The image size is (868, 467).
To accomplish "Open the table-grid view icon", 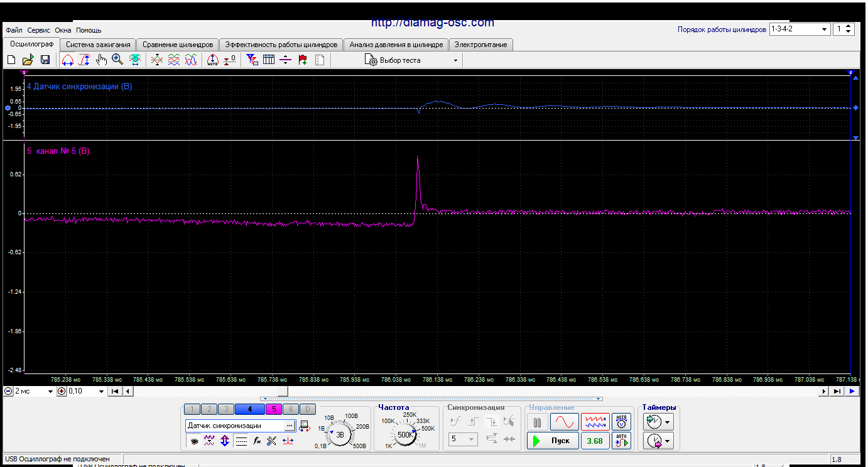I will [x=269, y=60].
